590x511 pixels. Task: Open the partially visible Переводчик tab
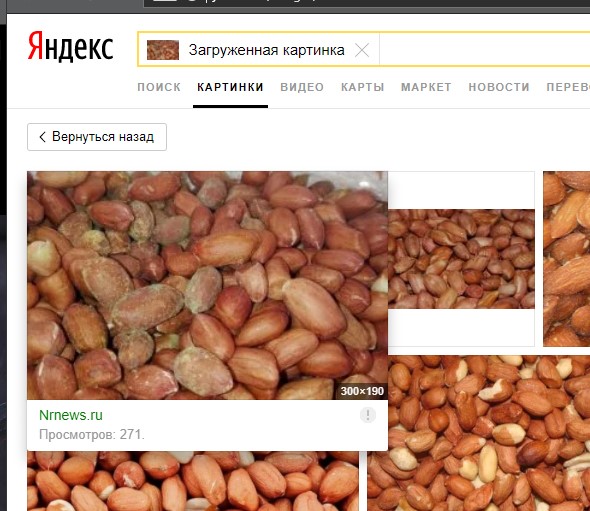(x=568, y=87)
